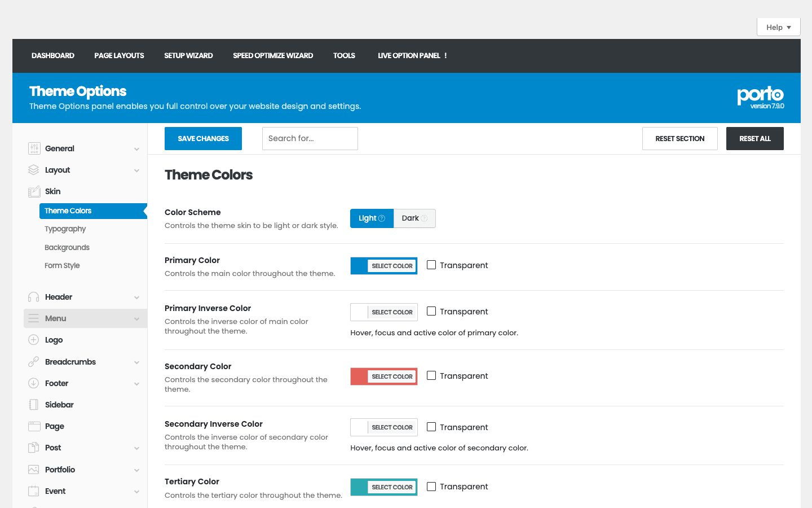
Task: Enable Transparent for Primary Color
Action: [431, 265]
